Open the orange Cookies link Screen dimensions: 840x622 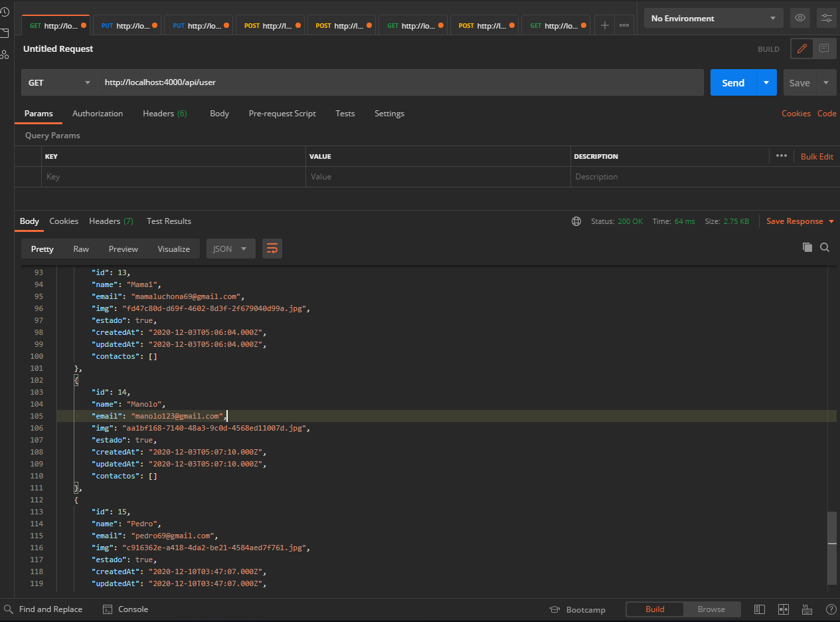coord(796,114)
